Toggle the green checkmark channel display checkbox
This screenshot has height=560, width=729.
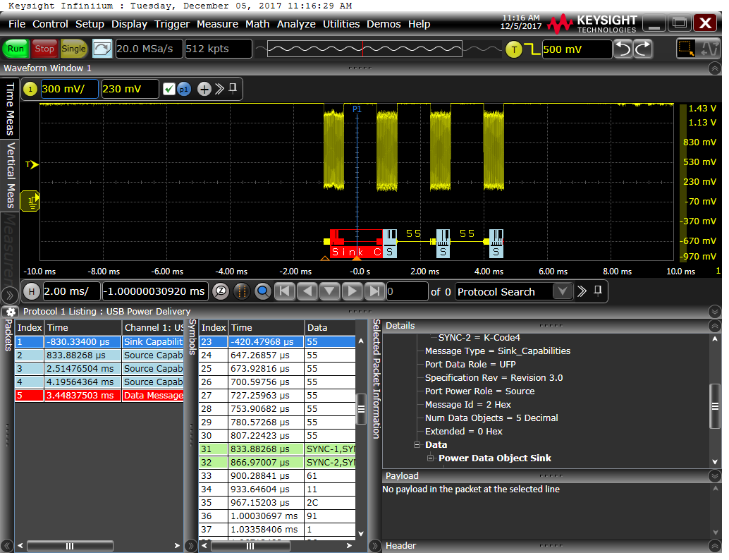click(x=169, y=90)
